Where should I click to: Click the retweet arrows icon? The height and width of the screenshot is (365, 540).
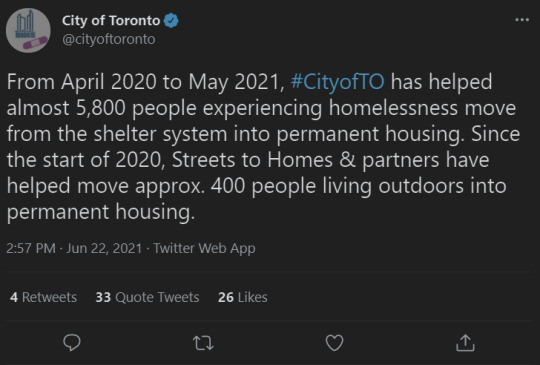203,343
